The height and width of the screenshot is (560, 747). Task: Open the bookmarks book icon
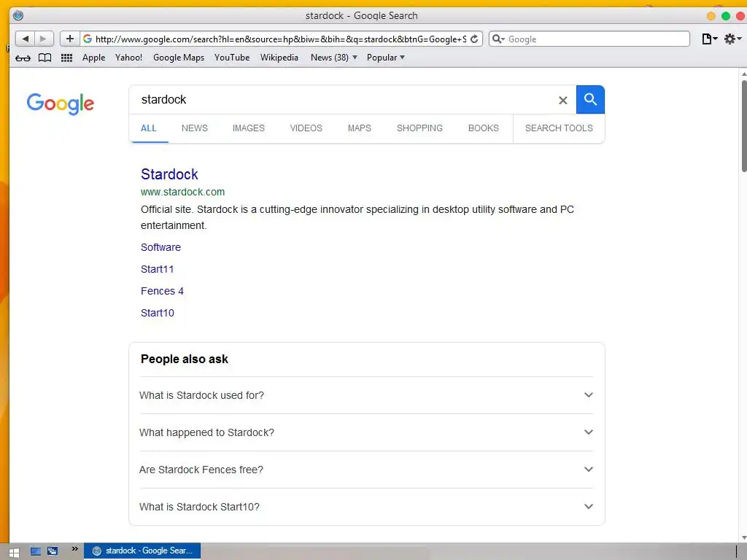(44, 58)
